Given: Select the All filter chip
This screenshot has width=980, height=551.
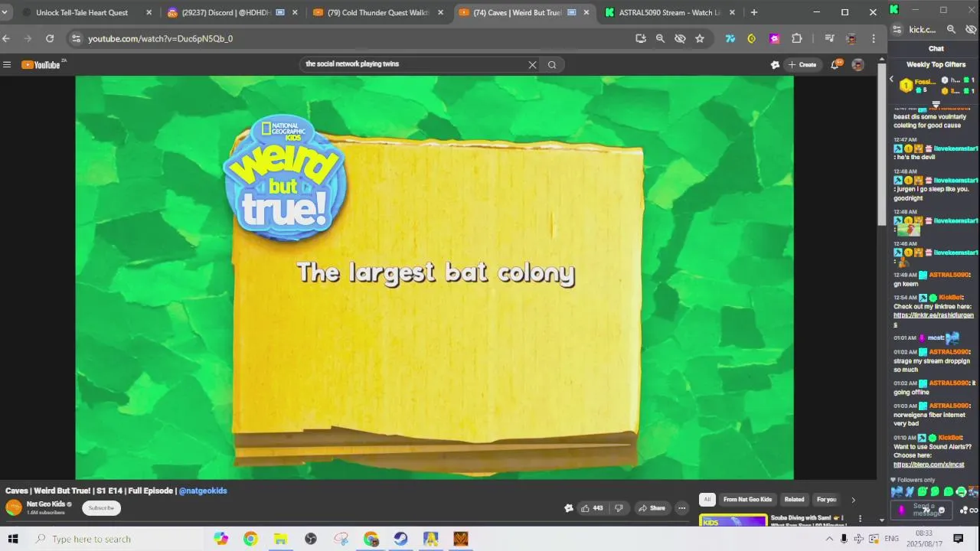Looking at the screenshot, I should [x=707, y=500].
